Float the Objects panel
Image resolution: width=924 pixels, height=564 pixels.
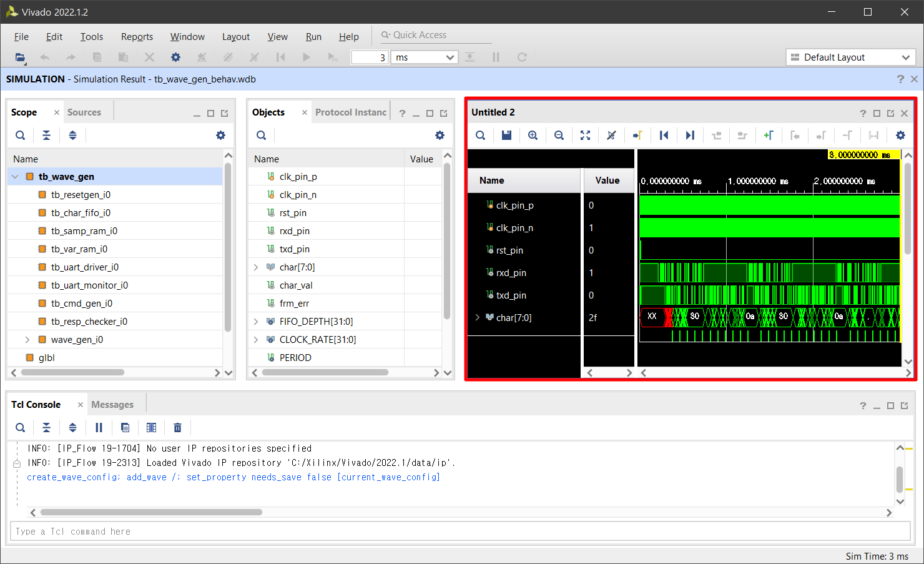click(443, 113)
